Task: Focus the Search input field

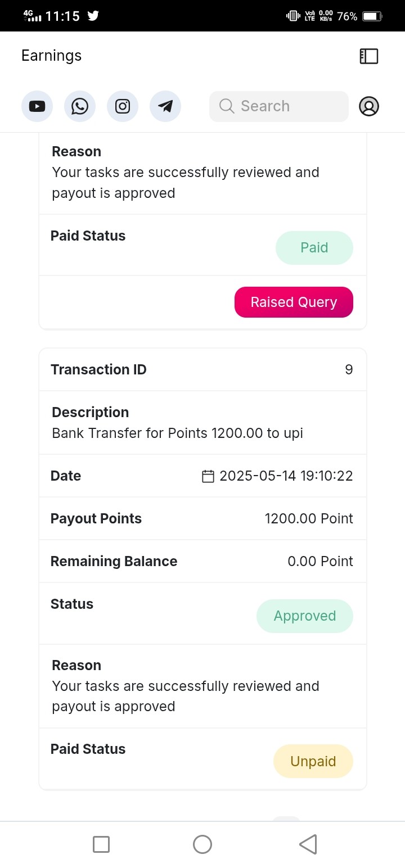Action: pyautogui.click(x=279, y=106)
